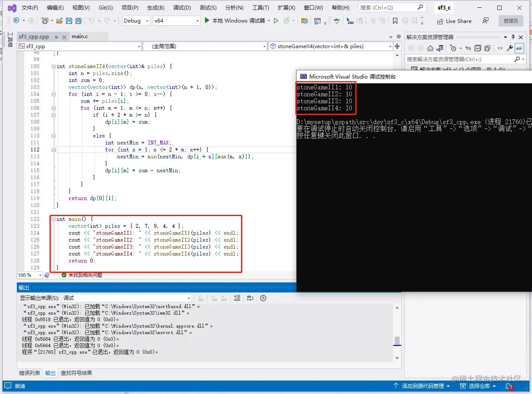This screenshot has height=394, width=532.
Task: Click the save all icon
Action: click(x=78, y=20)
